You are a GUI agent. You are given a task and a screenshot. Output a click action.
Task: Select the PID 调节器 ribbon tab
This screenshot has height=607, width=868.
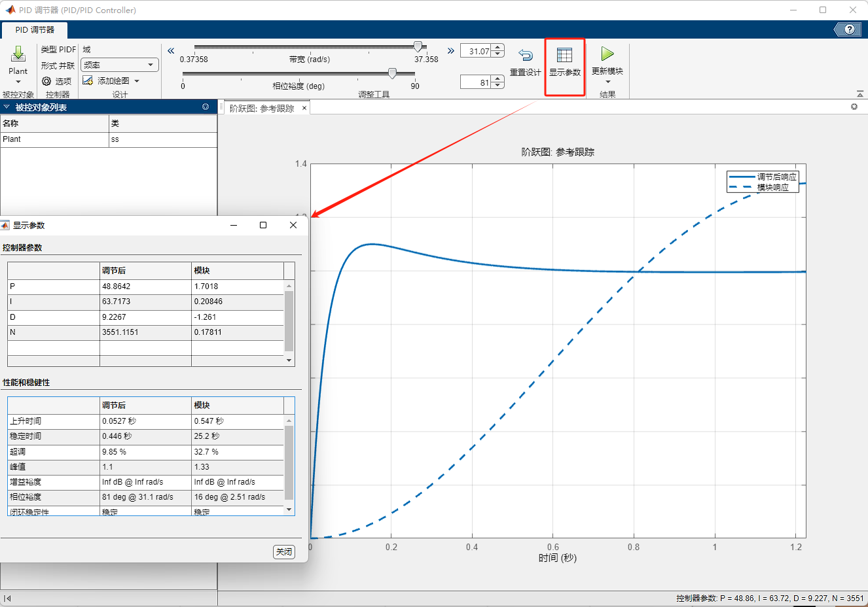35,30
